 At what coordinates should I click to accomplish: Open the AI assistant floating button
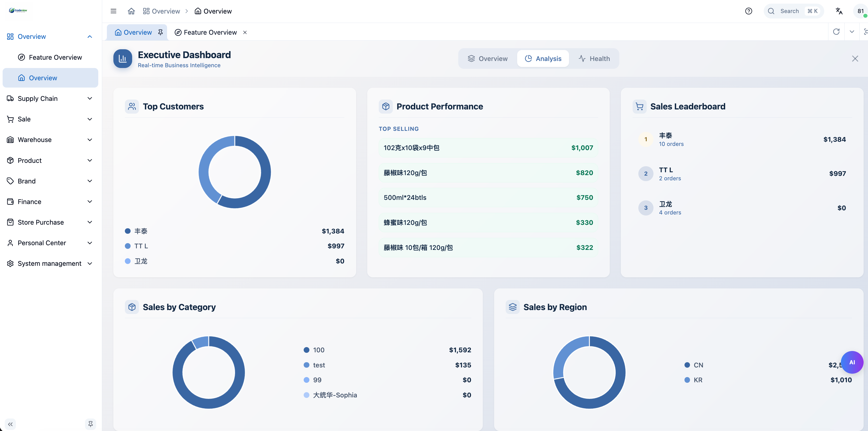click(852, 362)
